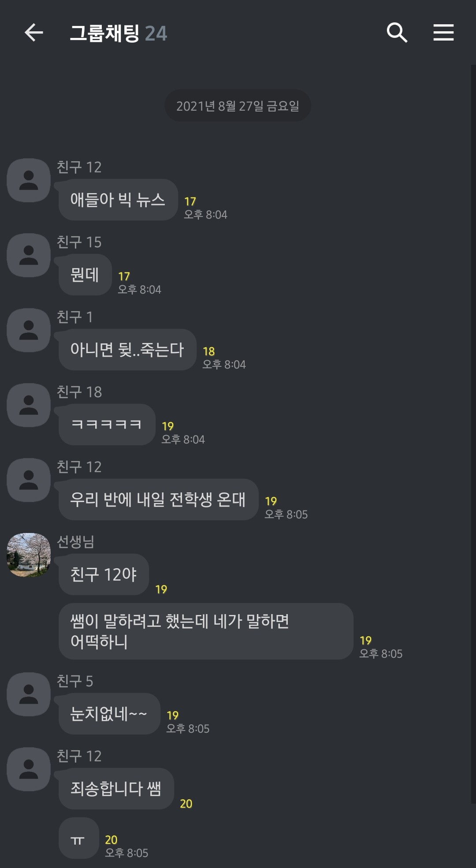Select the 죄송합니다 쌤 message bubble
Viewport: 476px width, 868px height.
(x=116, y=789)
